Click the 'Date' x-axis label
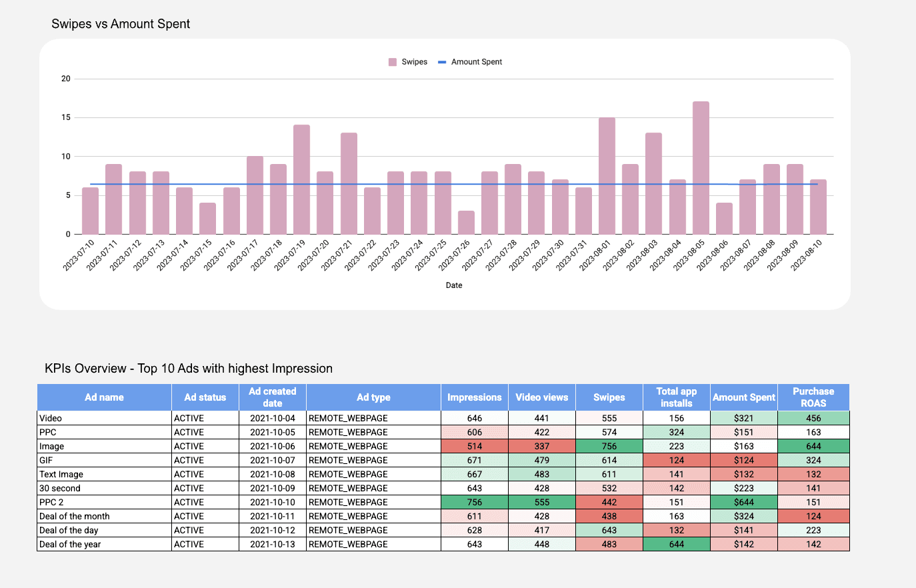The height and width of the screenshot is (588, 916). click(454, 285)
